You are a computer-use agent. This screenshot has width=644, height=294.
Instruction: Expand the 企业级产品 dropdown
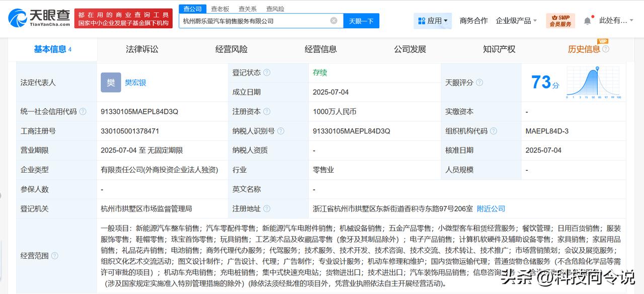(516, 21)
